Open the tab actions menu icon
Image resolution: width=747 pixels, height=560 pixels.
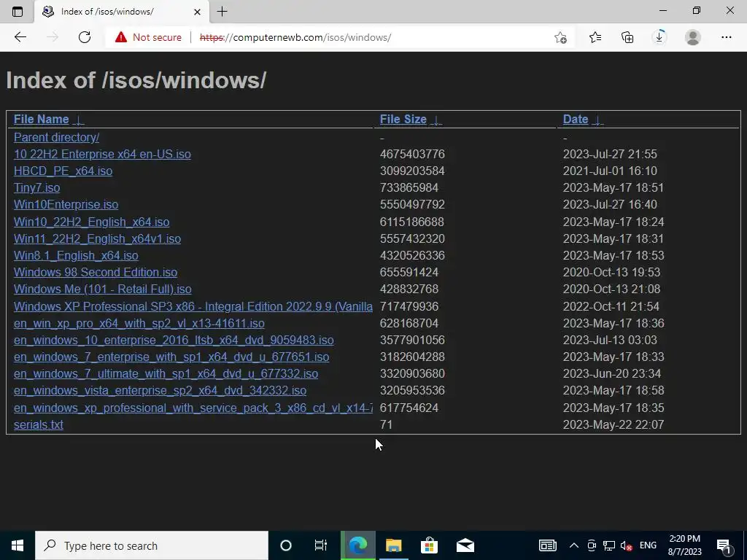18,12
